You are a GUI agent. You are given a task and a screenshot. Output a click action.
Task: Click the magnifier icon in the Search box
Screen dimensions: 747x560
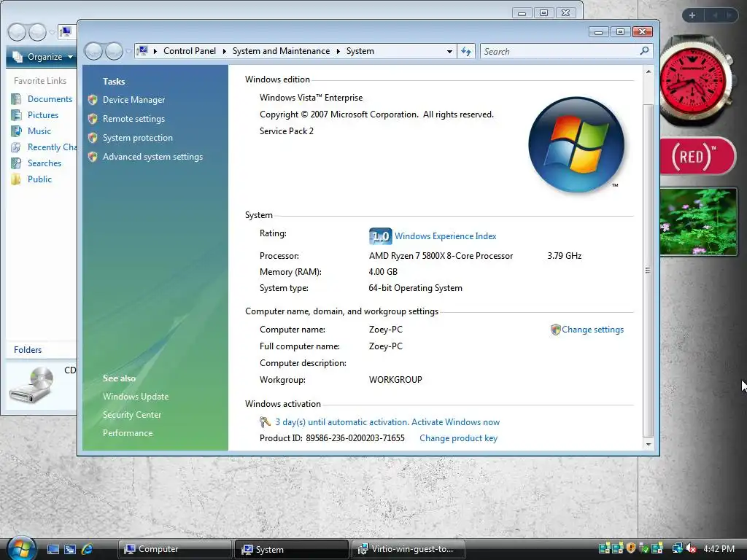pos(644,50)
